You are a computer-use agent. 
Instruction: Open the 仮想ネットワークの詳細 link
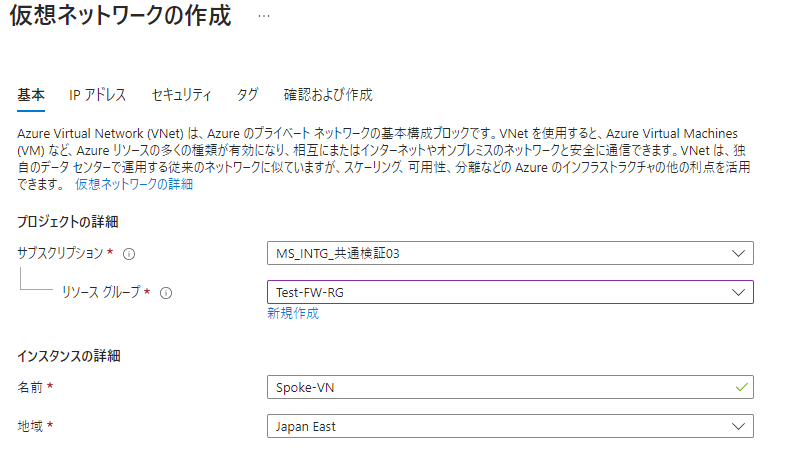(134, 184)
